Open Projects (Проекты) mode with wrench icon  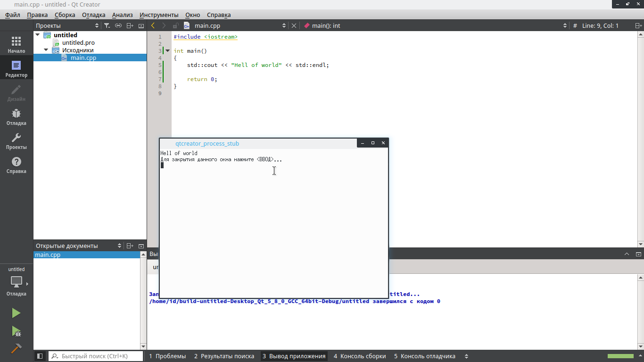16,140
